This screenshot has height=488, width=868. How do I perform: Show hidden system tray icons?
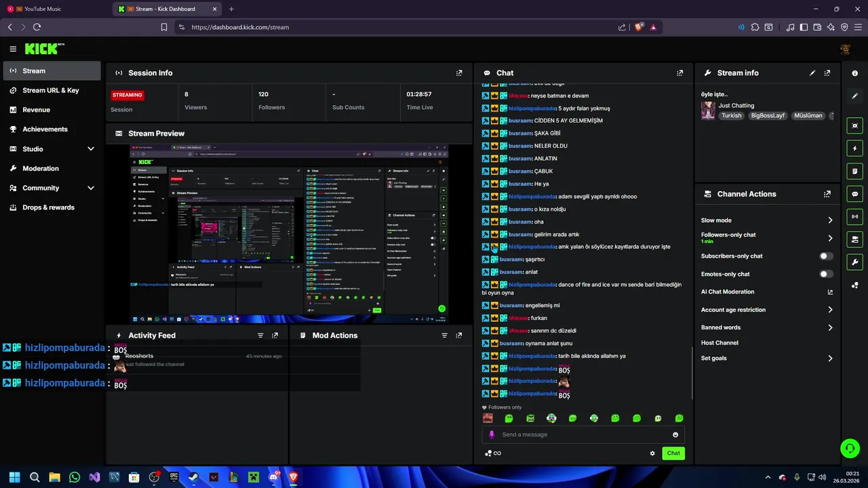768,477
